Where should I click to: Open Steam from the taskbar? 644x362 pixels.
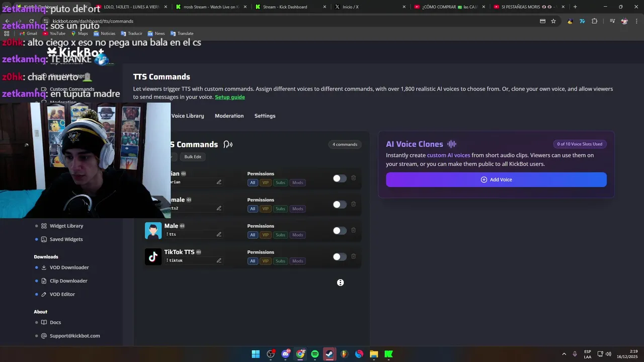pyautogui.click(x=330, y=354)
